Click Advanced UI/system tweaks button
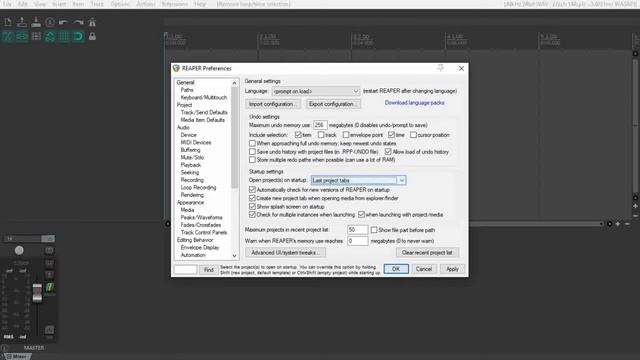 [x=286, y=253]
